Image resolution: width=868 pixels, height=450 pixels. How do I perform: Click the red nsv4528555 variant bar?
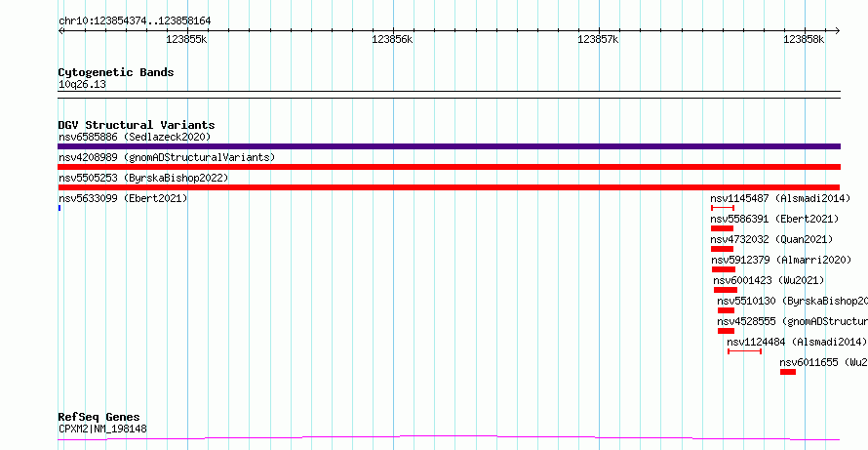tap(726, 331)
